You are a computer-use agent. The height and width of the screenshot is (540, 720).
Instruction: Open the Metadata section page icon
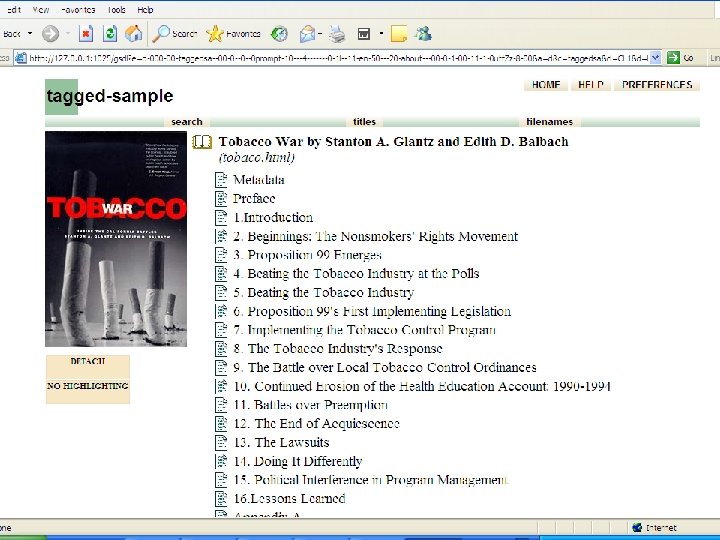point(221,180)
